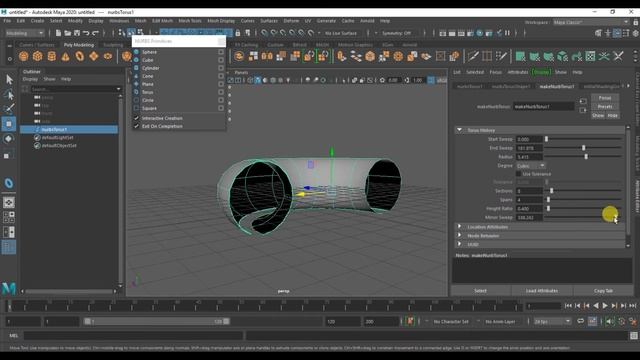Click the MEL command line input
Screen dimensions: 640x360
pyautogui.click(x=133, y=336)
